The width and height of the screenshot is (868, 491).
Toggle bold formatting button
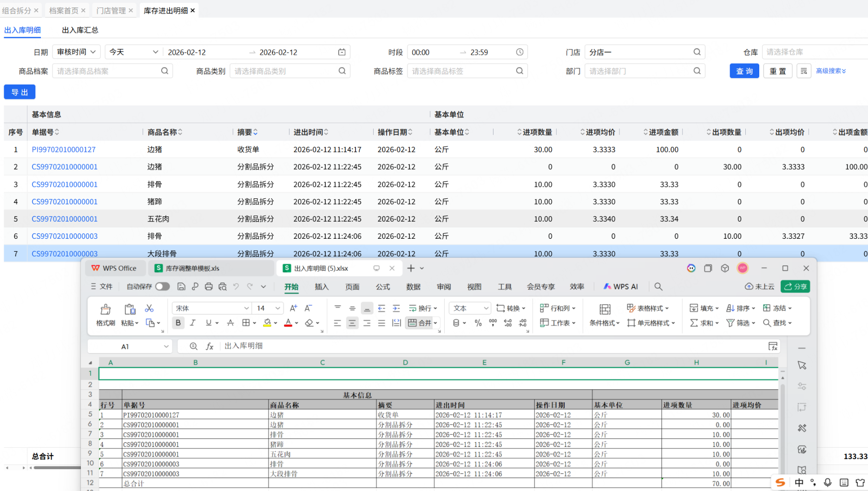(178, 323)
